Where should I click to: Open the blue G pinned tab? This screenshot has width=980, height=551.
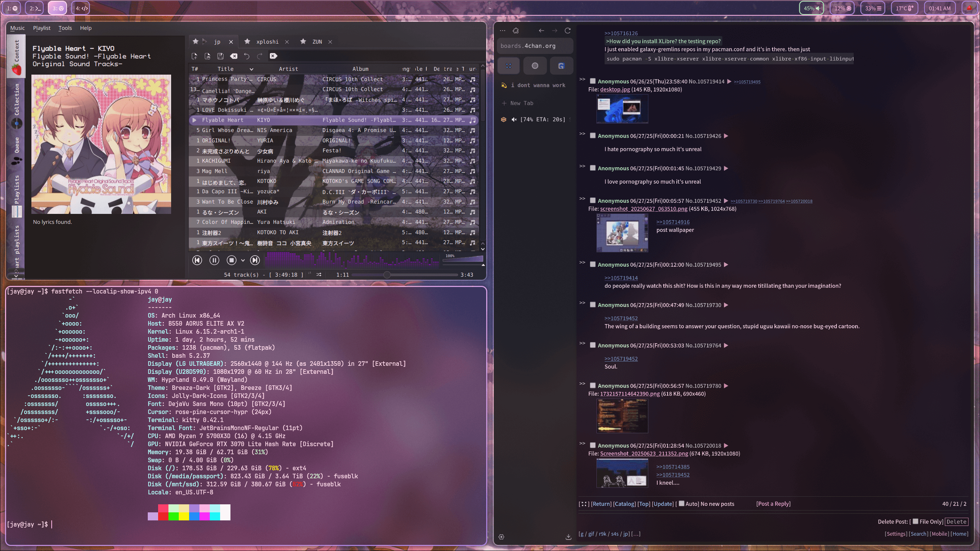point(561,66)
